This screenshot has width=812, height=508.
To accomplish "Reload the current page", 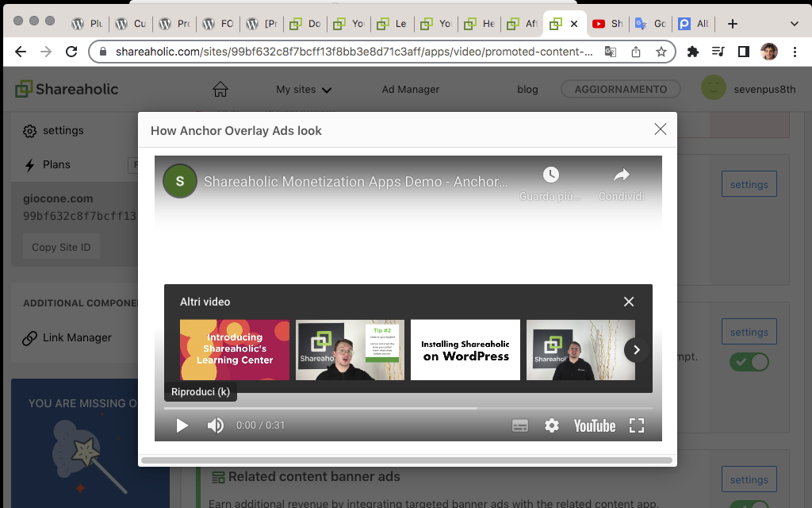I will 71,52.
